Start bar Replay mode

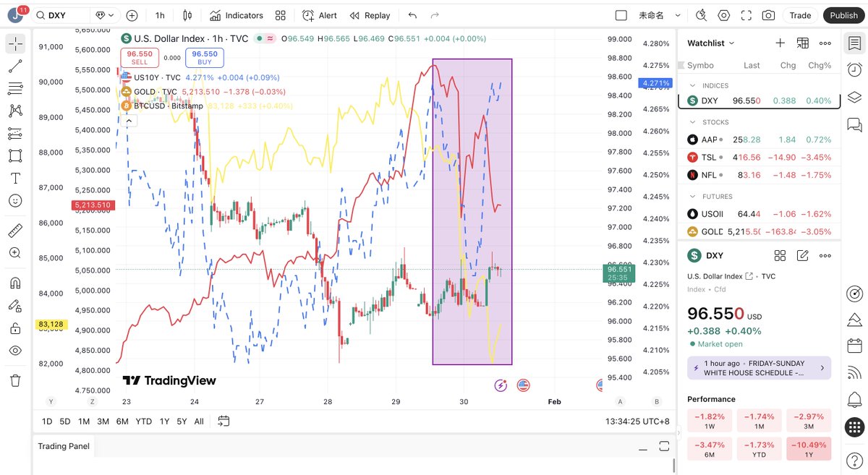370,15
